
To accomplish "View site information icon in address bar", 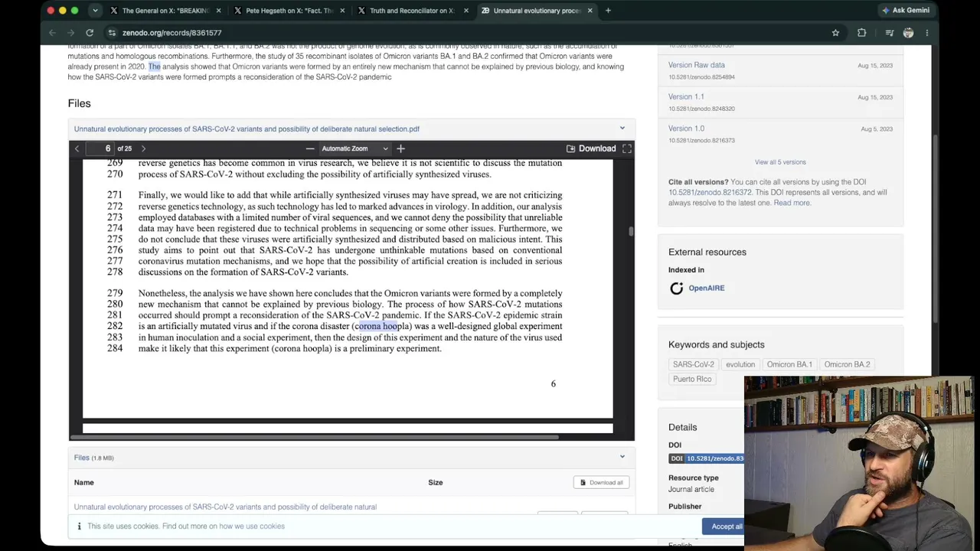I will tap(112, 33).
